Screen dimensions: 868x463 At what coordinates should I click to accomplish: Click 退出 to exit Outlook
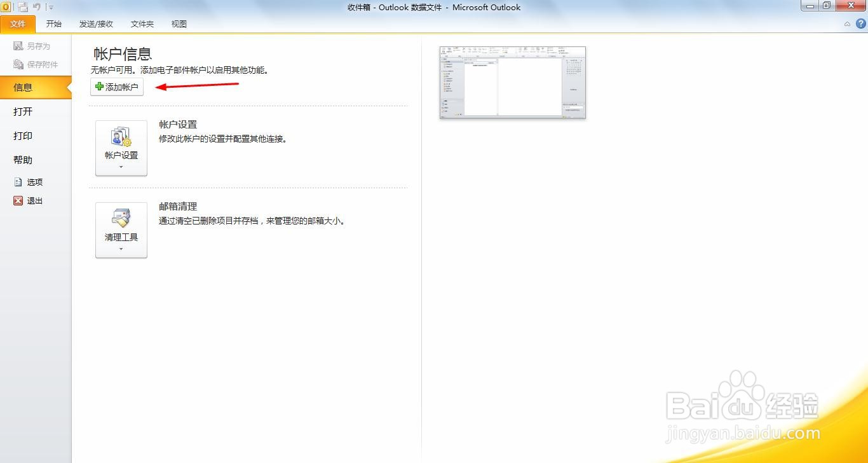tap(29, 200)
